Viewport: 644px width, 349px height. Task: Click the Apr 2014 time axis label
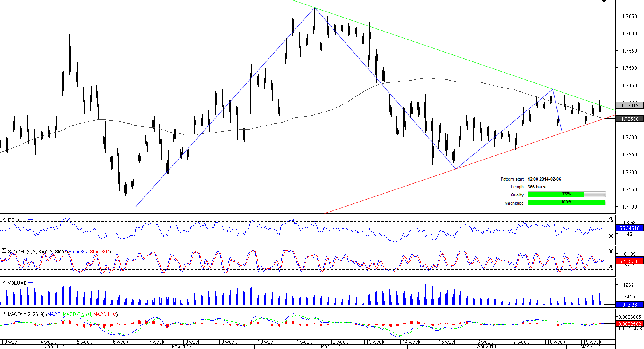(487, 347)
